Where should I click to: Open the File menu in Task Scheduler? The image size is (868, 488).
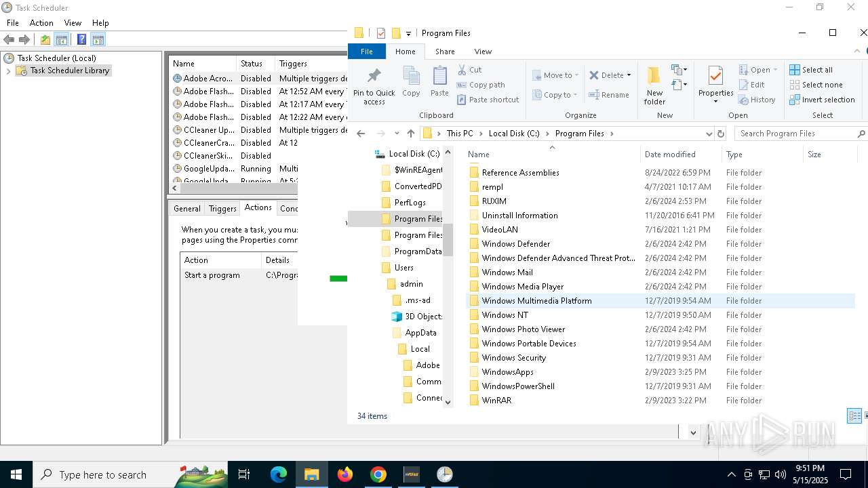click(13, 22)
